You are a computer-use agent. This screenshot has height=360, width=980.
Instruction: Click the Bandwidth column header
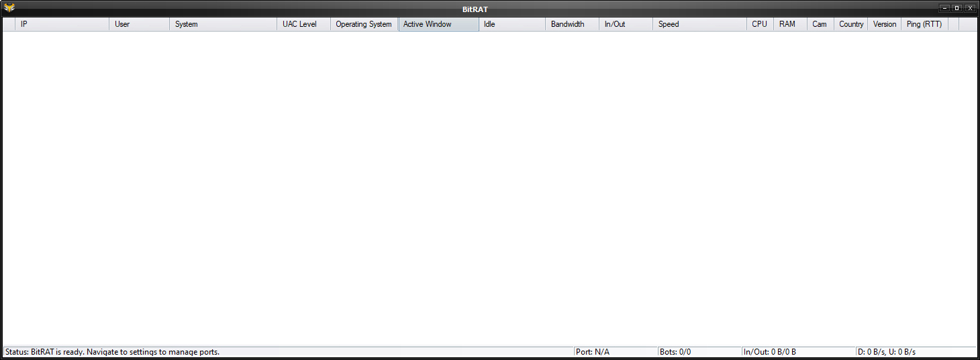point(572,24)
